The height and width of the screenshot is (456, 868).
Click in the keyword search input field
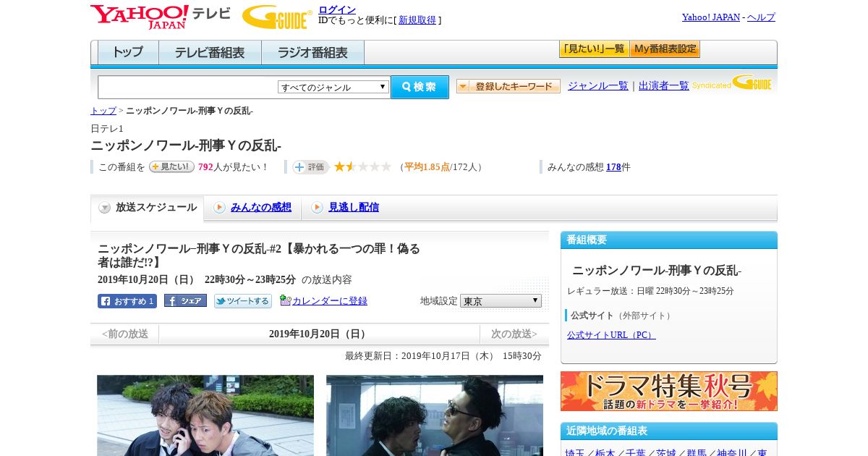coord(188,87)
